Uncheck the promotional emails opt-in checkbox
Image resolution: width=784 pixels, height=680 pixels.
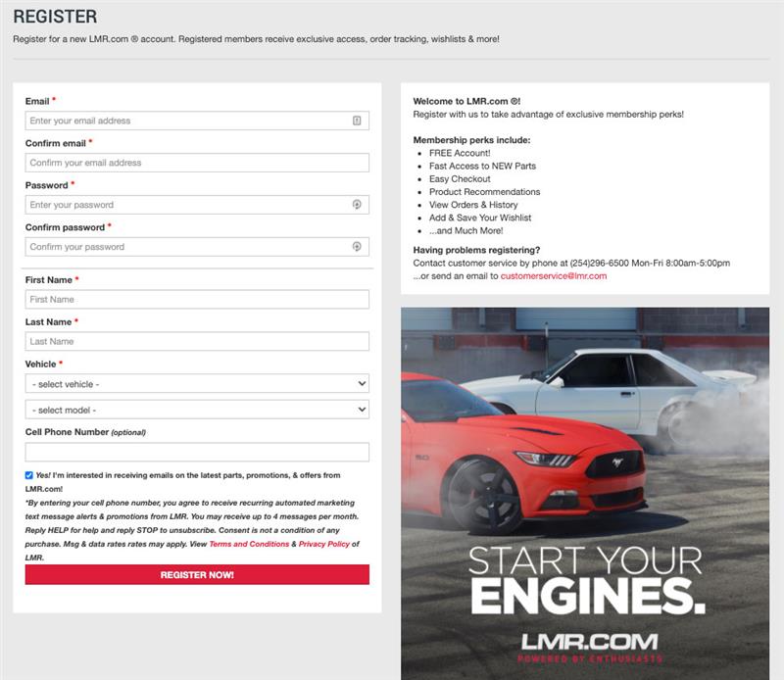pos(29,475)
